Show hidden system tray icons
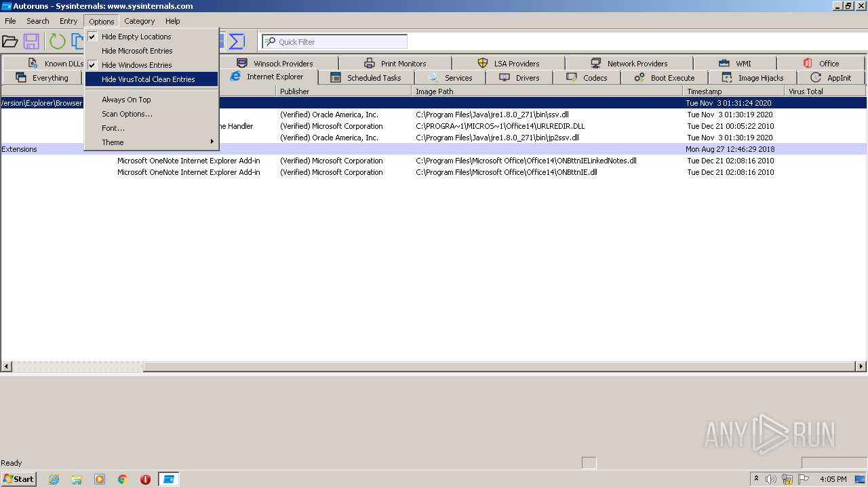The height and width of the screenshot is (488, 868). click(756, 479)
